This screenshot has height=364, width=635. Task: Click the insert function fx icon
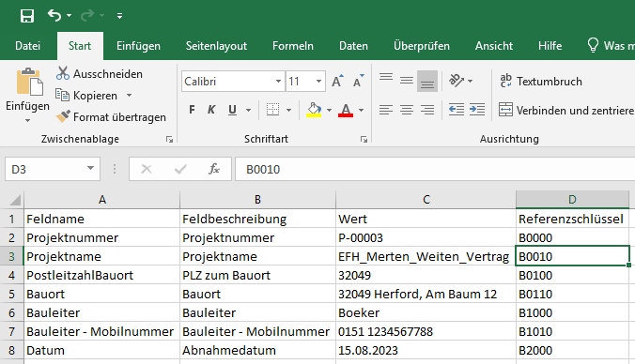click(x=214, y=169)
